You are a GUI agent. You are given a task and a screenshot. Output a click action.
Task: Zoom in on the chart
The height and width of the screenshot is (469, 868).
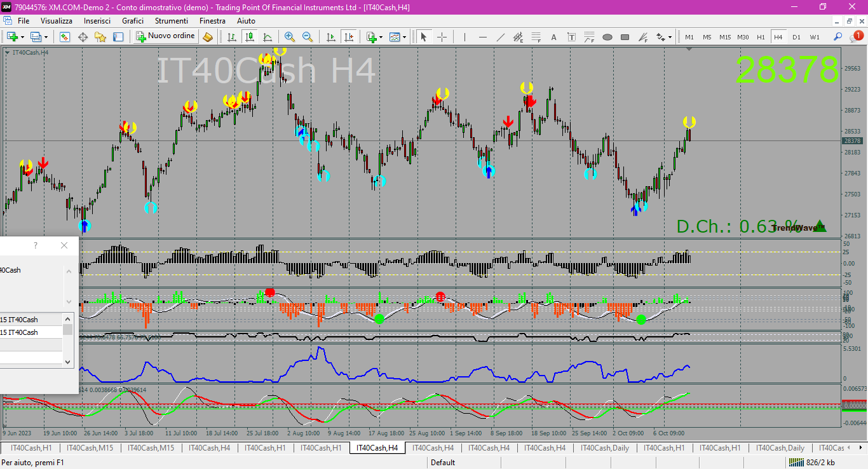coord(290,37)
